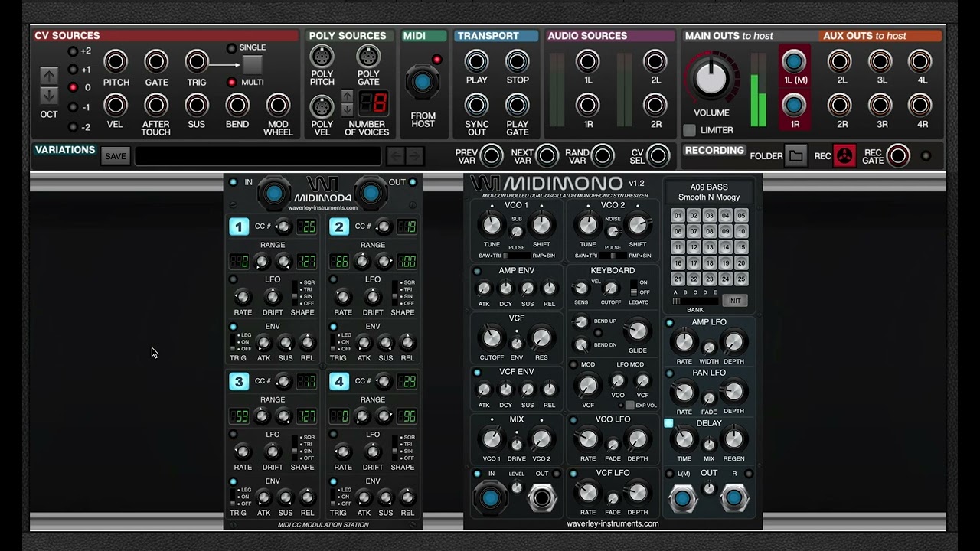Open the recording FOLDER icon
The height and width of the screenshot is (551, 980).
pyautogui.click(x=796, y=156)
